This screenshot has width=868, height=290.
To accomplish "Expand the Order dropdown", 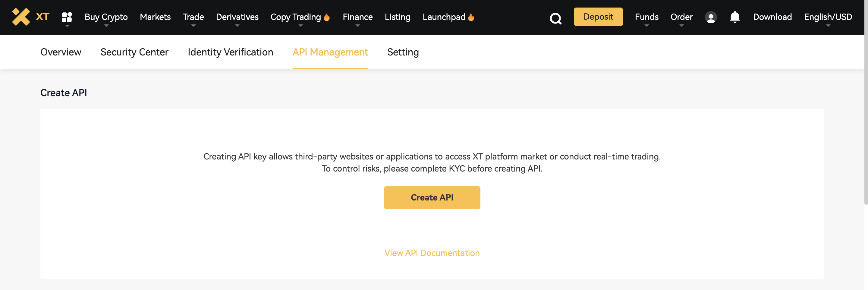I will tap(681, 17).
